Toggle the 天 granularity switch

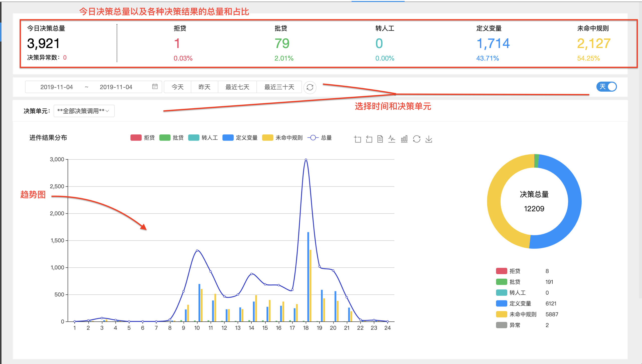(606, 87)
